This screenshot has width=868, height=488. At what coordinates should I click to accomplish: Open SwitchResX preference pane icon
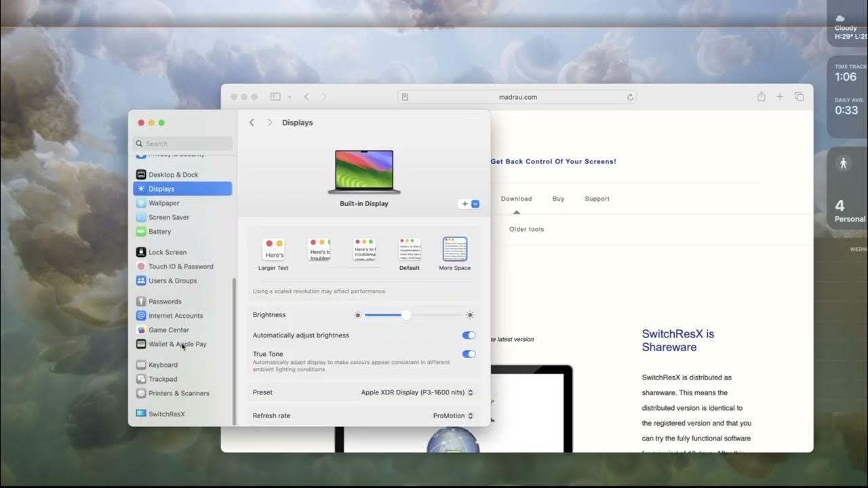pyautogui.click(x=141, y=413)
